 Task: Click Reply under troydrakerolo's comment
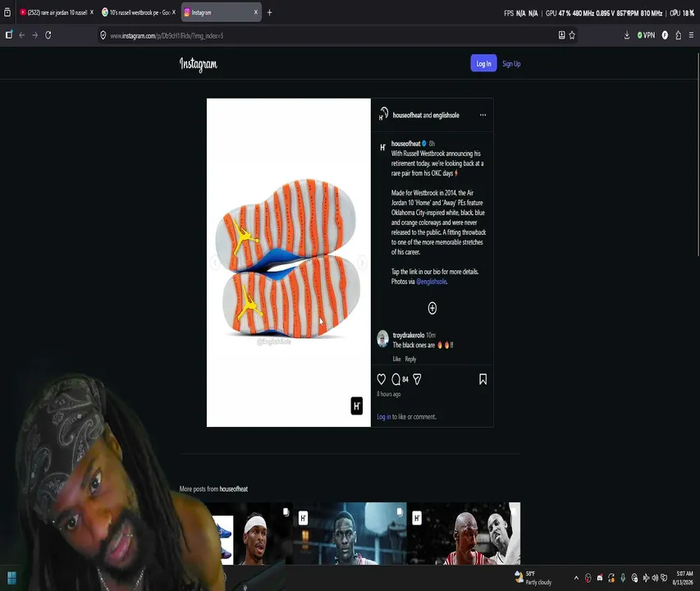click(410, 359)
